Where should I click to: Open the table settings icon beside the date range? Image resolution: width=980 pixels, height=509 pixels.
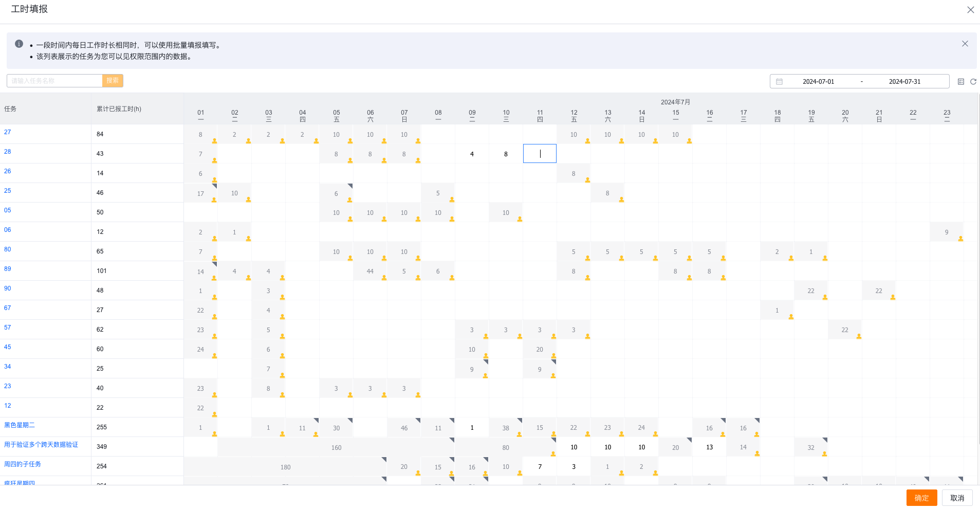click(960, 82)
